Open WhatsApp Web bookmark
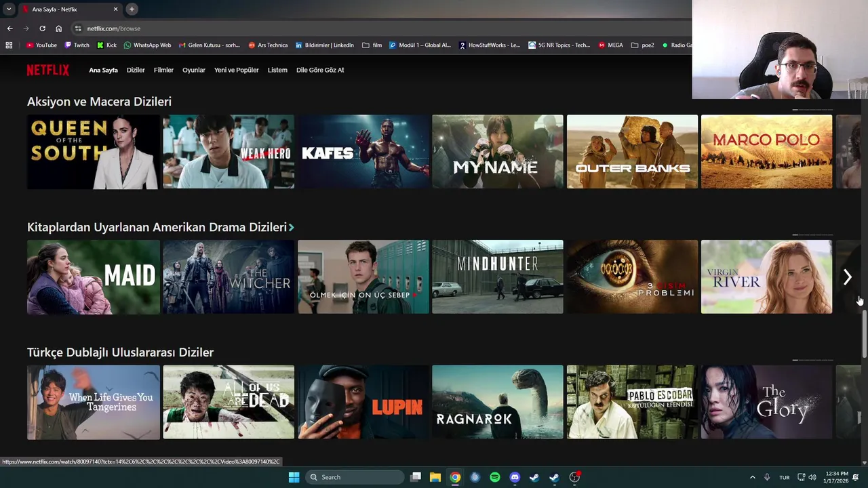The width and height of the screenshot is (868, 488). point(147,45)
